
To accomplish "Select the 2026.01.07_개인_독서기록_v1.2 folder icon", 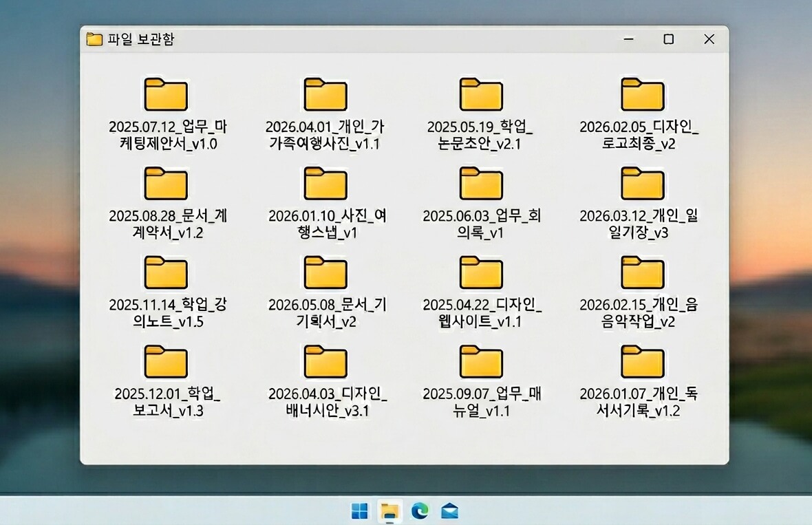I will click(642, 361).
